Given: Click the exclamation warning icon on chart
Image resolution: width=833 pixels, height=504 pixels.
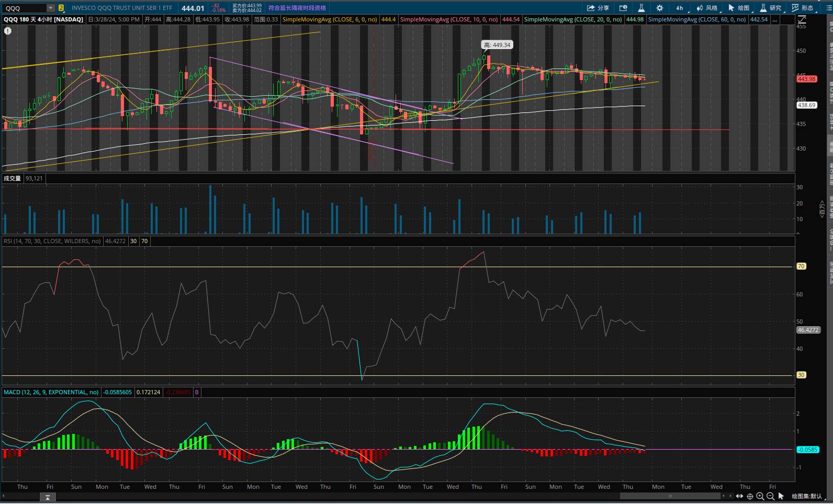Looking at the screenshot, I should (x=8, y=31).
